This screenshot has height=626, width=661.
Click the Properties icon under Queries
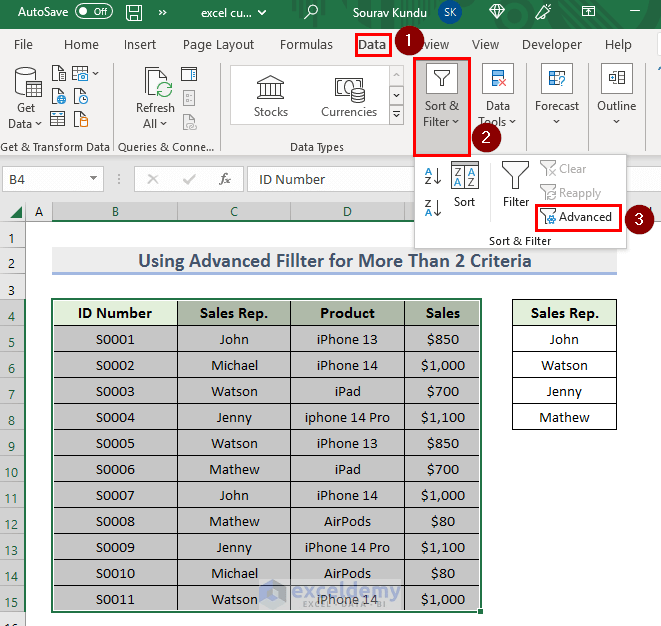189,99
